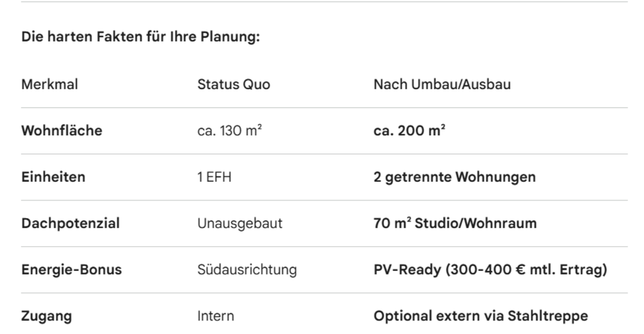The height and width of the screenshot is (334, 644).
Task: Click the "Status Quo" column header
Action: (233, 85)
